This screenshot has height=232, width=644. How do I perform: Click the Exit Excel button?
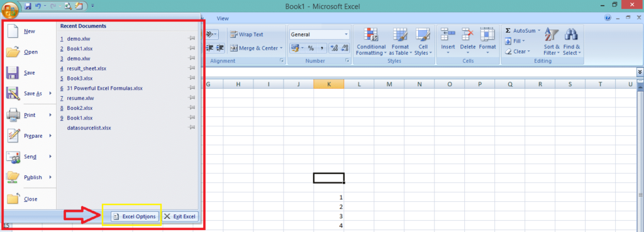pos(180,216)
